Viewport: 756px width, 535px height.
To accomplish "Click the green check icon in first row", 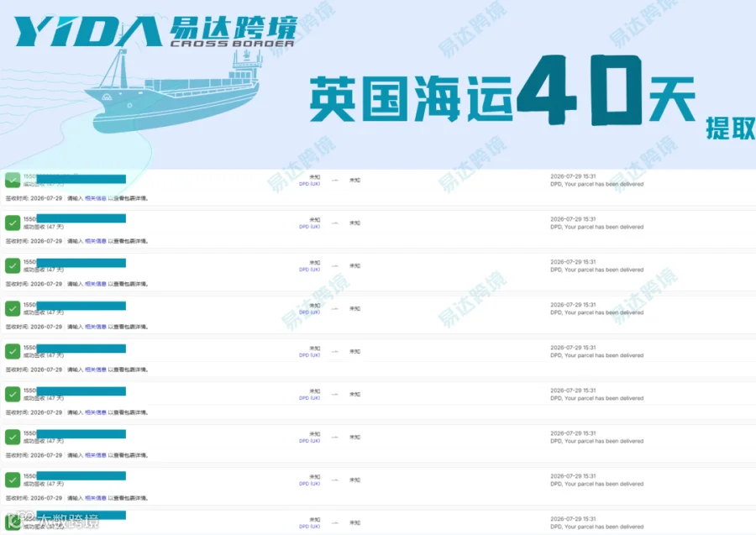I will [x=13, y=181].
